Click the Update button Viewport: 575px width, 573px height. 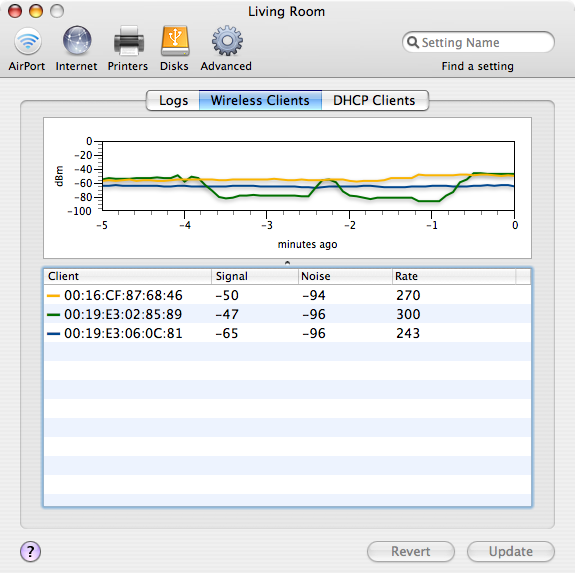pos(510,551)
